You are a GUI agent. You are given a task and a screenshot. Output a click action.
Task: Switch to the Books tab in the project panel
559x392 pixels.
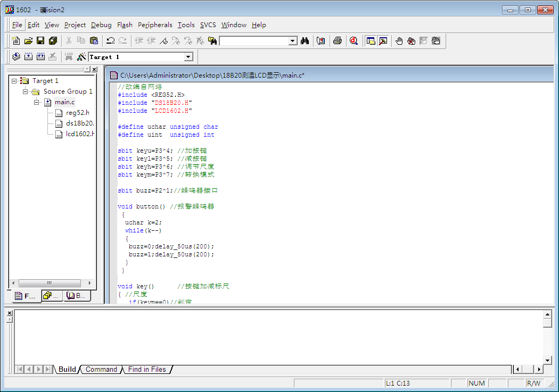pyautogui.click(x=76, y=296)
